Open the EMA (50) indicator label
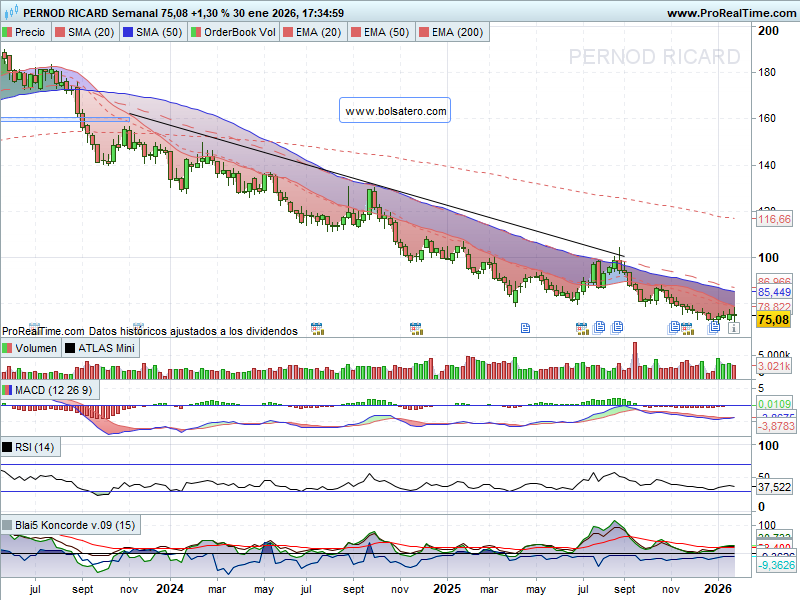This screenshot has height=600, width=800. [381, 32]
